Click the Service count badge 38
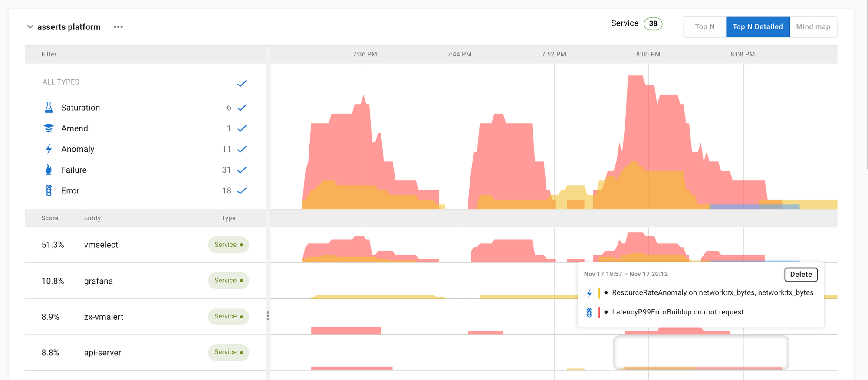This screenshot has height=380, width=868. [653, 24]
